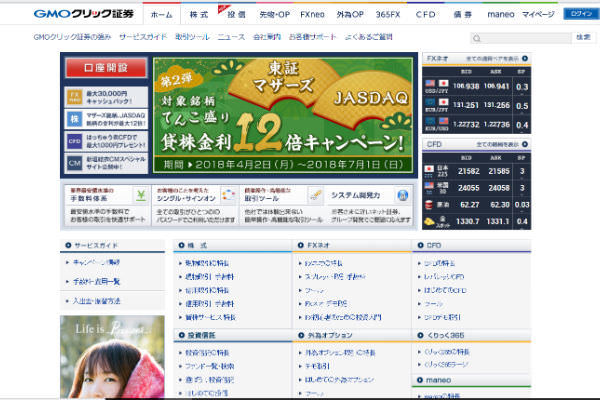Switch to the 外為OP tab
The image size is (600, 400).
point(350,15)
